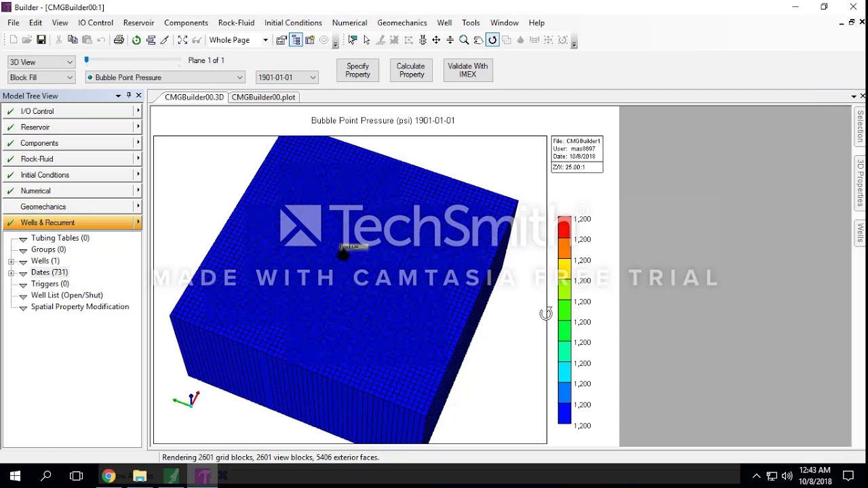
Task: Open the 3D View type dropdown
Action: pyautogui.click(x=41, y=62)
